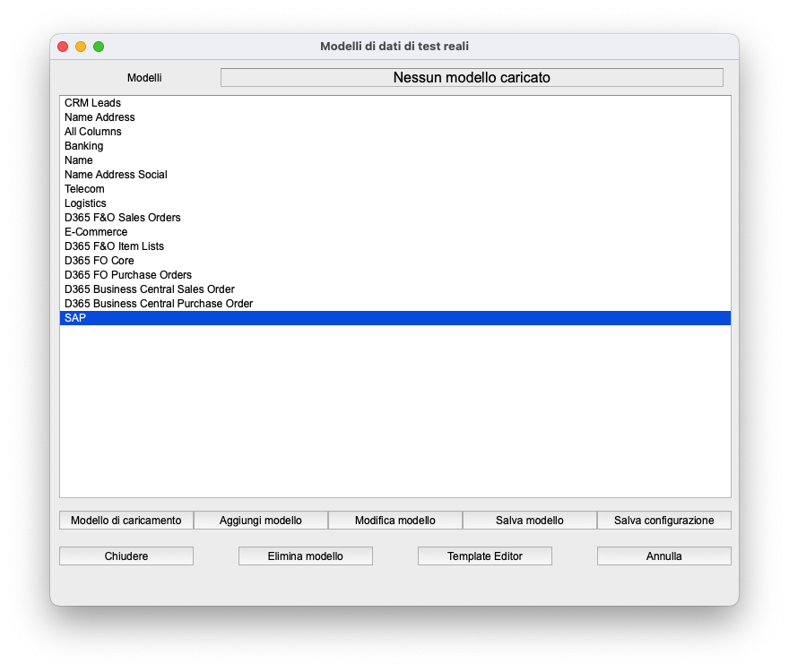
Task: Choose D365 FO Purchase Orders entry
Action: tap(128, 275)
